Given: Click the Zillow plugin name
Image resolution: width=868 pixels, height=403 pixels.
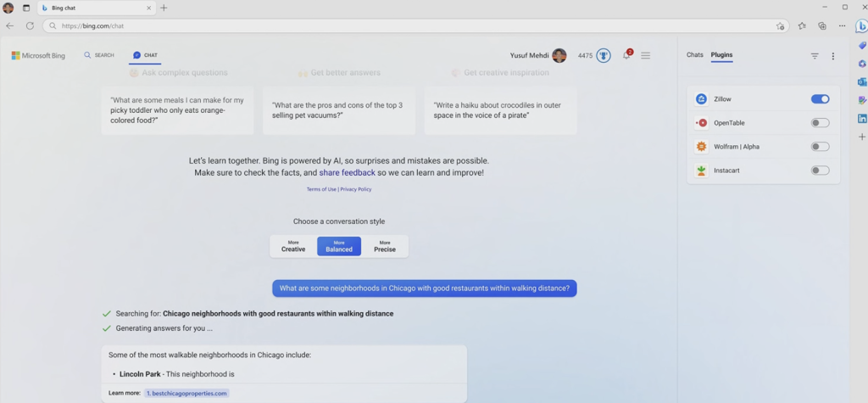Looking at the screenshot, I should pyautogui.click(x=722, y=99).
